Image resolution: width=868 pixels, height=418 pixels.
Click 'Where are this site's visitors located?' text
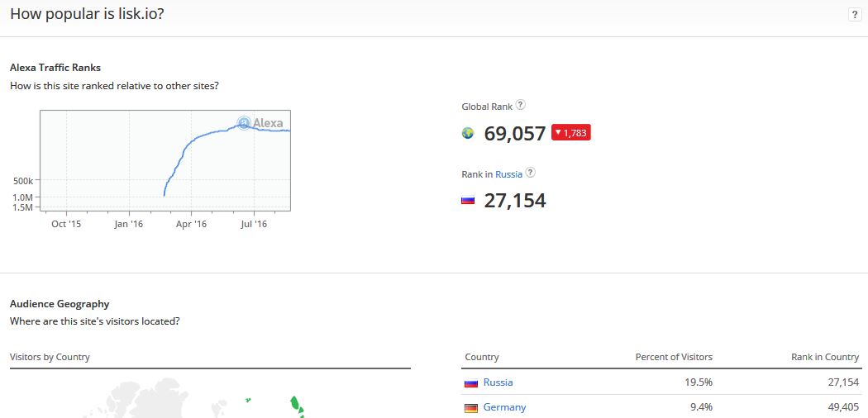click(95, 321)
